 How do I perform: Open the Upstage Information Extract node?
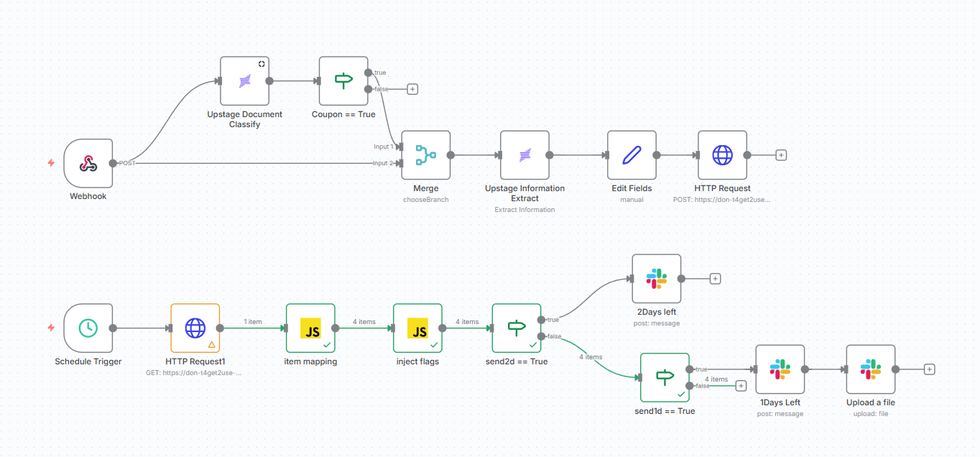coord(524,154)
